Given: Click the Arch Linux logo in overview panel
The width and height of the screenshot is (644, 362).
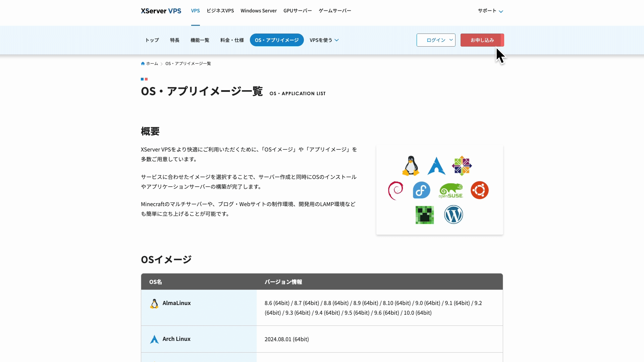Looking at the screenshot, I should (436, 166).
